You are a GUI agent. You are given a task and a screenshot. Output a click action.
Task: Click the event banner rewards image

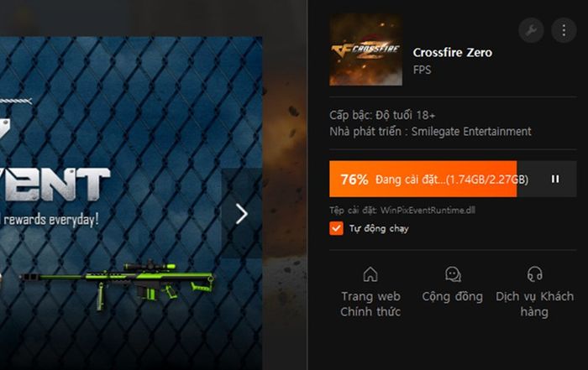point(131,203)
